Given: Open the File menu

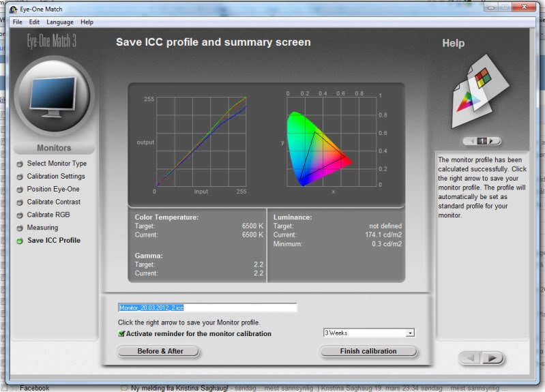Looking at the screenshot, I should (x=17, y=22).
